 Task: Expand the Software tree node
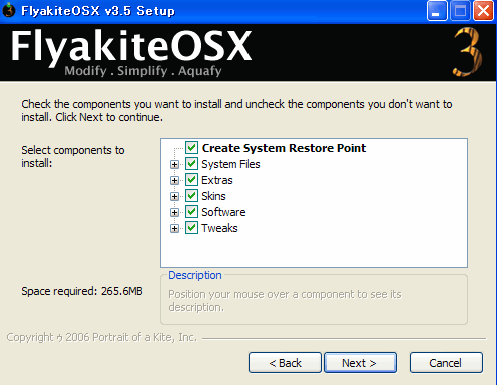pos(174,212)
